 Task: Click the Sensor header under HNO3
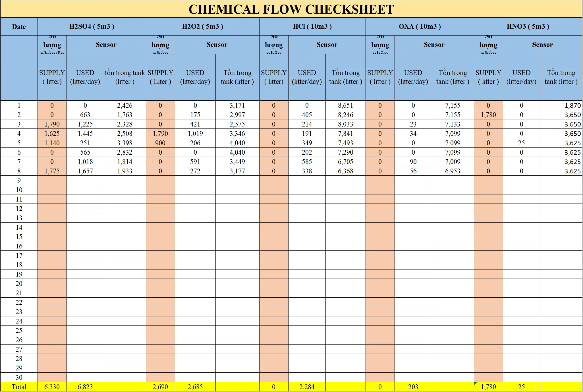point(543,45)
